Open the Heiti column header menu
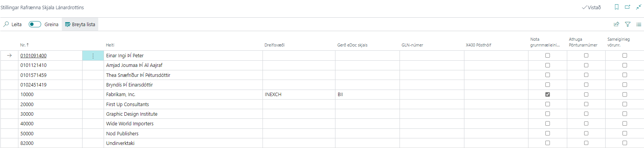 tap(110, 45)
